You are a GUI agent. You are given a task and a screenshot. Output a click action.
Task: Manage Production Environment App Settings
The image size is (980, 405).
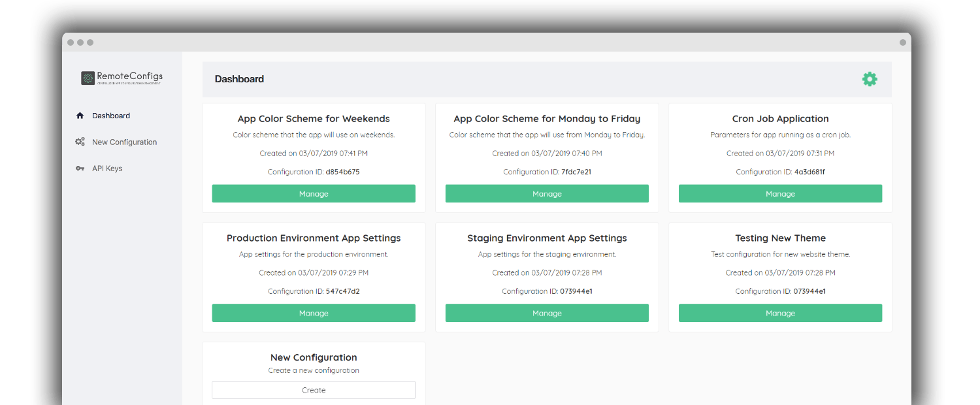(x=314, y=313)
